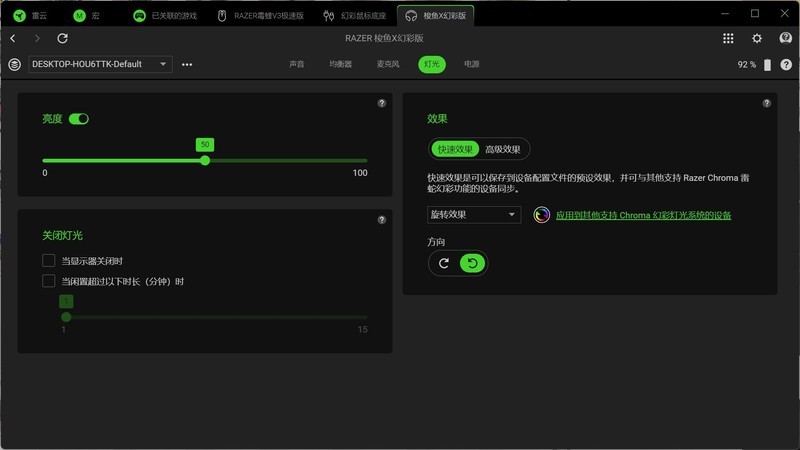Click the stacked profile icon beside profile dropdown
800x450 pixels.
pyautogui.click(x=15, y=64)
